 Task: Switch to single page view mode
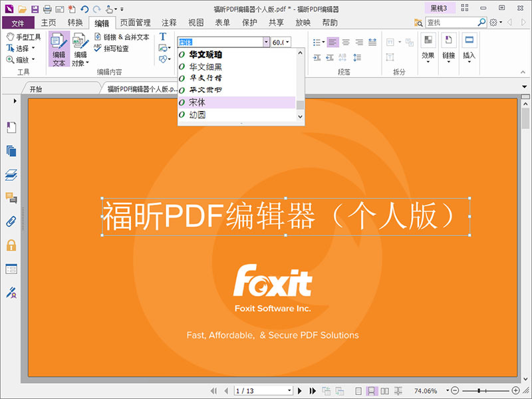click(x=359, y=390)
